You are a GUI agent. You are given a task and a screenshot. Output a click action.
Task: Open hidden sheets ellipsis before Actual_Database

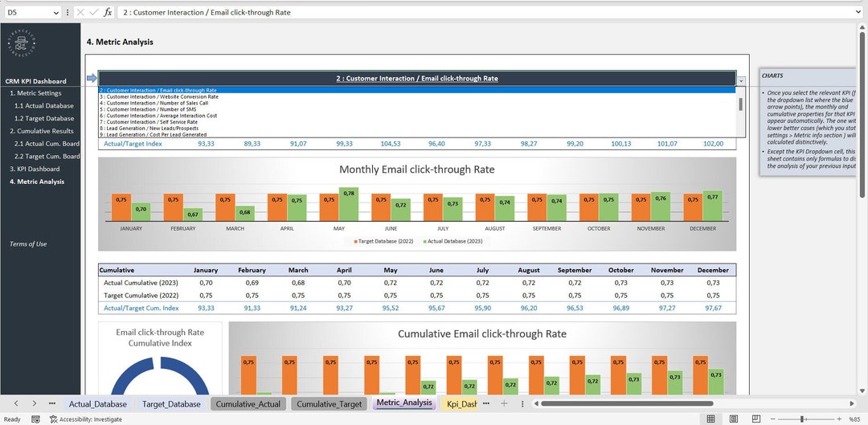click(52, 404)
